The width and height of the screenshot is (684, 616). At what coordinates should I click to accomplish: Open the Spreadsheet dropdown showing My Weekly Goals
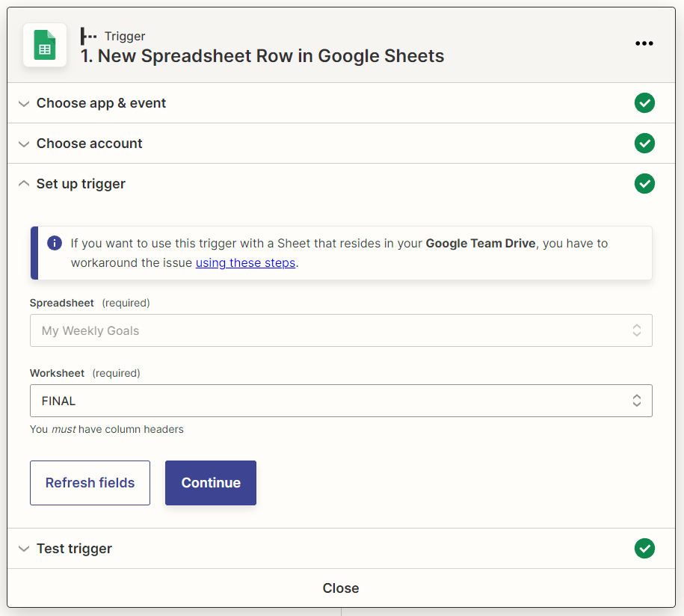pyautogui.click(x=341, y=330)
